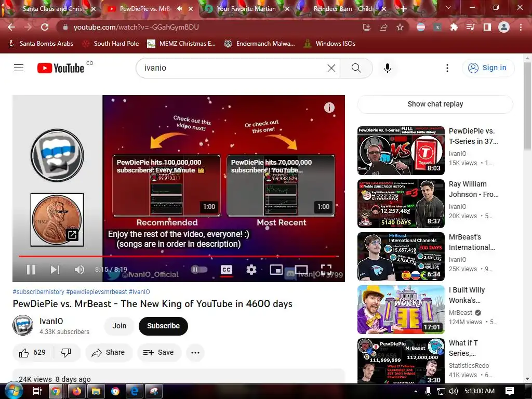
Task: Open I Built Willy Wonka's video
Action: pyautogui.click(x=401, y=310)
